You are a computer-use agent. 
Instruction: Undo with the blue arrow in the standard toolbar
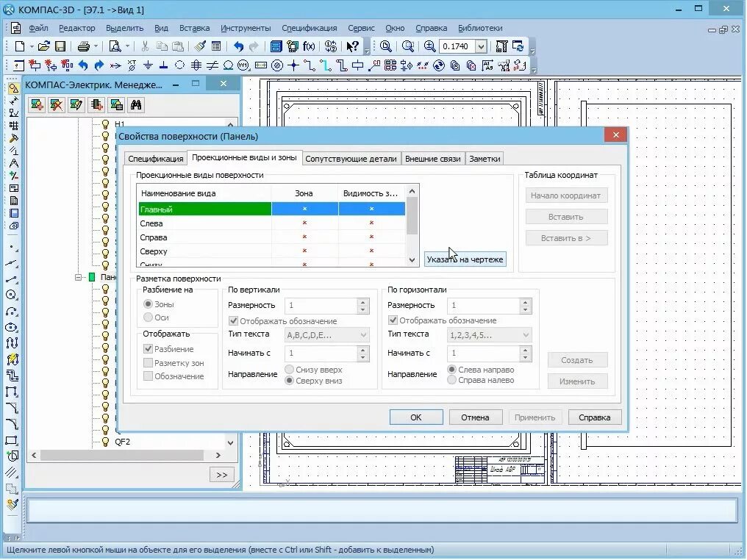238,46
